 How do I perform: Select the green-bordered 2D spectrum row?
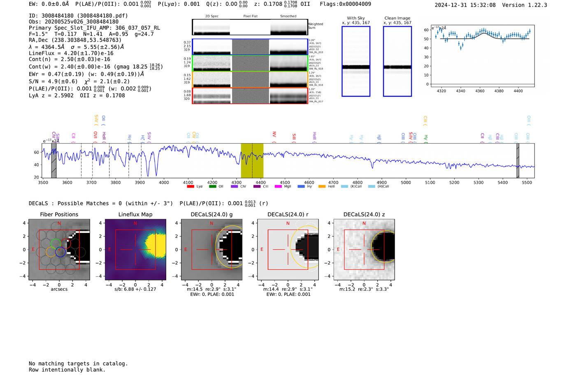tap(250, 63)
